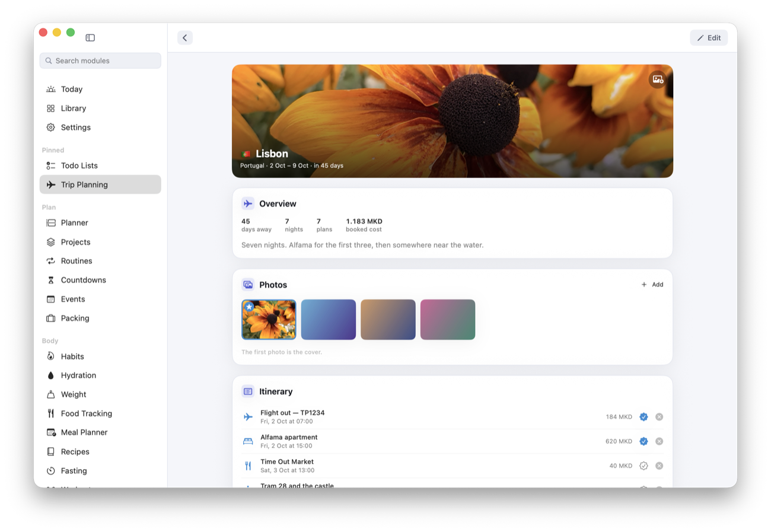Click the "40 MKD" market cost
The width and height of the screenshot is (771, 532).
[621, 466]
